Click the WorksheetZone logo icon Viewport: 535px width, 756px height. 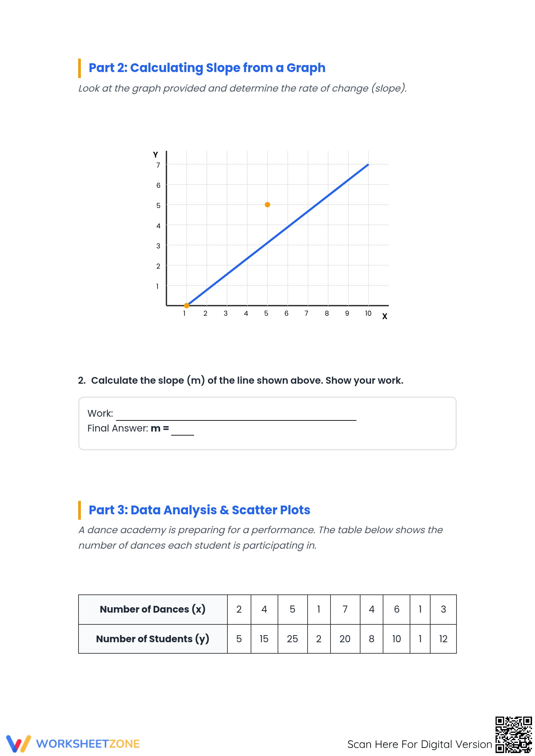click(x=19, y=744)
